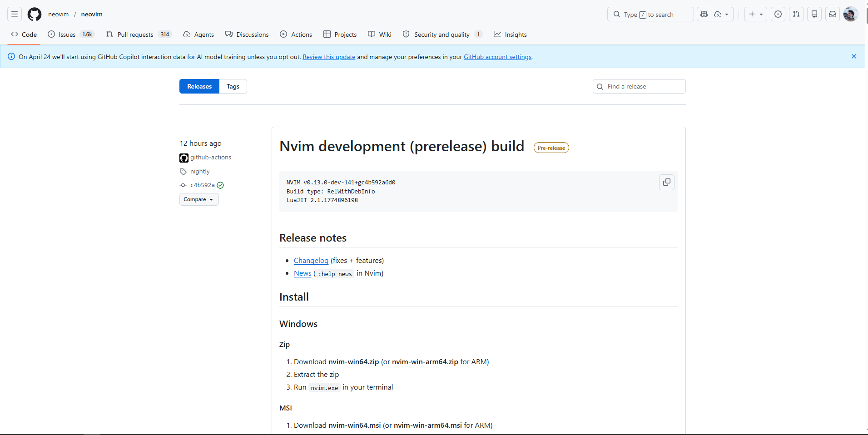Click the GitHub logo home icon
This screenshot has height=435, width=868.
(35, 14)
